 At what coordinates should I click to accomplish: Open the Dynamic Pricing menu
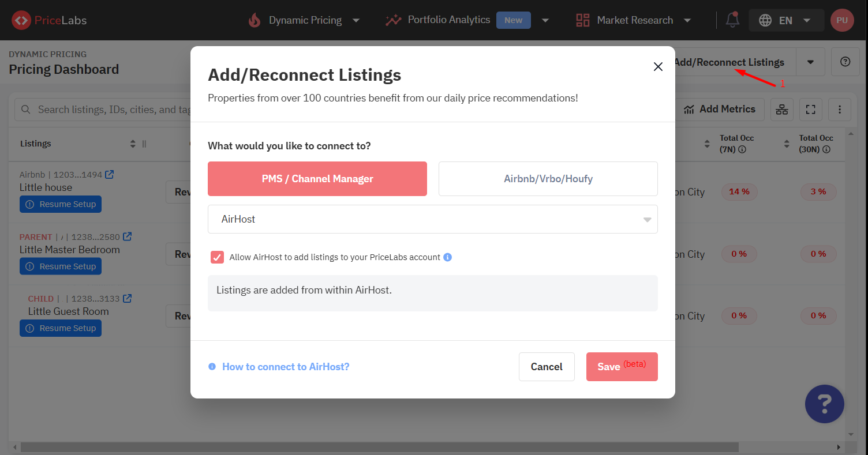[304, 20]
